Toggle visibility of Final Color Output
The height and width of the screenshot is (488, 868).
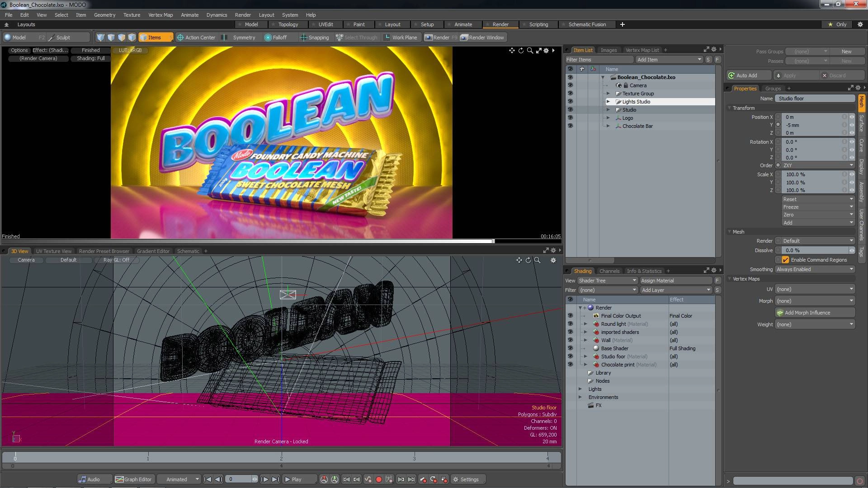(570, 316)
